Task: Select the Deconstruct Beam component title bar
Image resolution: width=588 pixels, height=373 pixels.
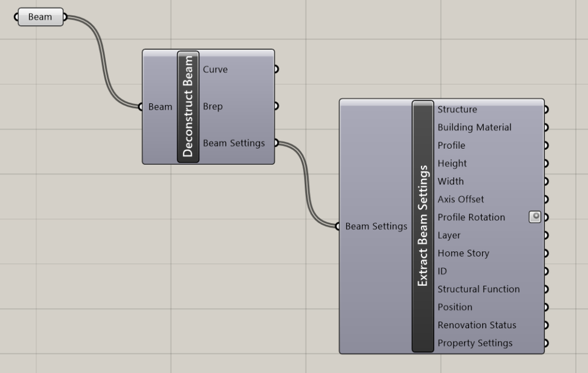Action: coord(188,107)
